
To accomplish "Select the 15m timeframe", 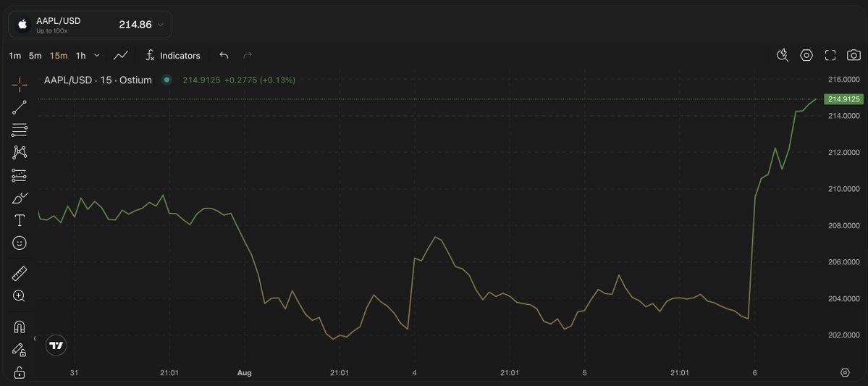I will click(58, 55).
